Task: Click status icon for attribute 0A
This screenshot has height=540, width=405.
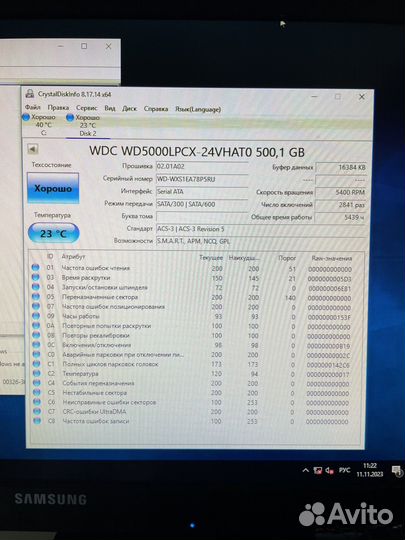Action: click(36, 325)
